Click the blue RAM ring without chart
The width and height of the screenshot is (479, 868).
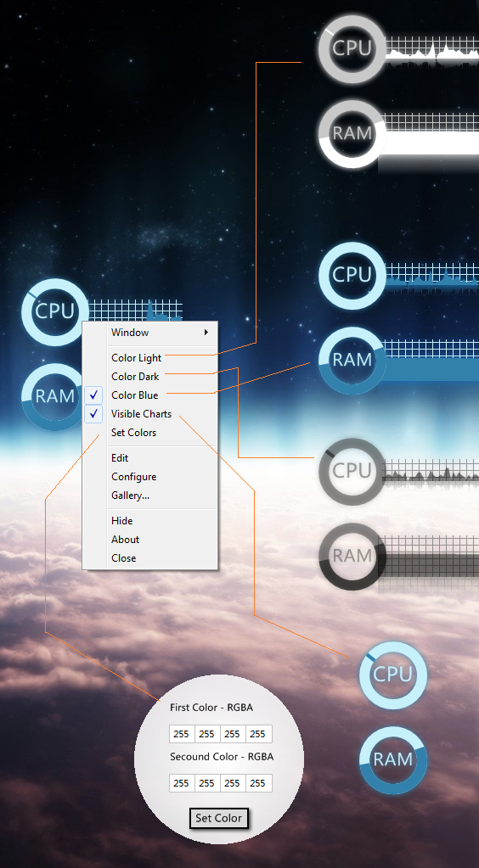392,759
